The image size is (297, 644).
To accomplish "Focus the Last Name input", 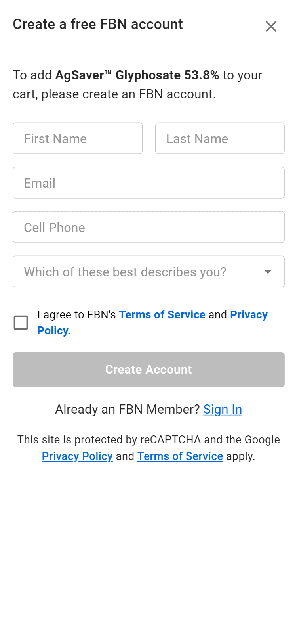I will 220,138.
